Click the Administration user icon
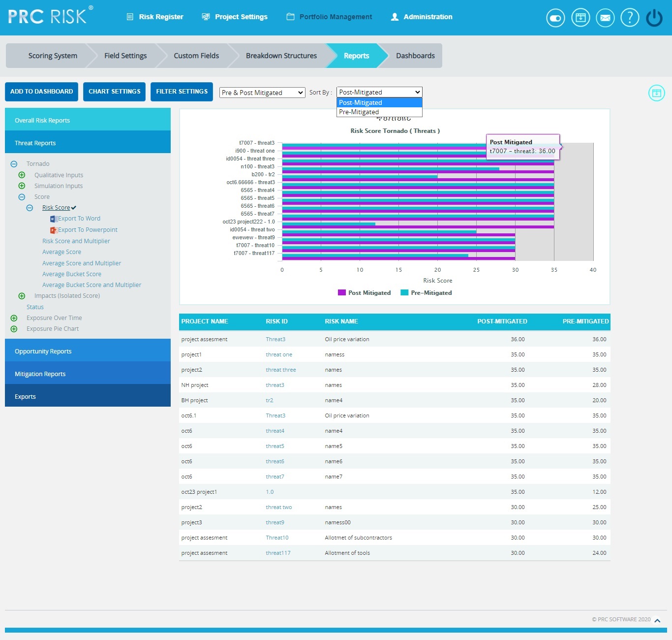 [394, 16]
